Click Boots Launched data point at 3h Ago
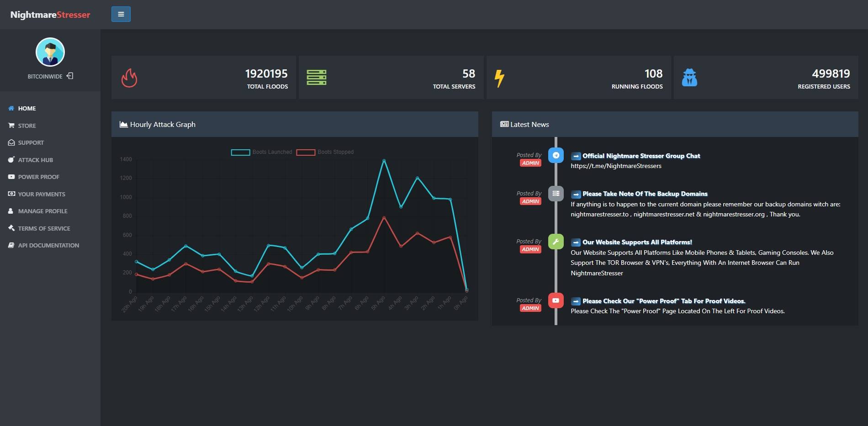 [417, 178]
